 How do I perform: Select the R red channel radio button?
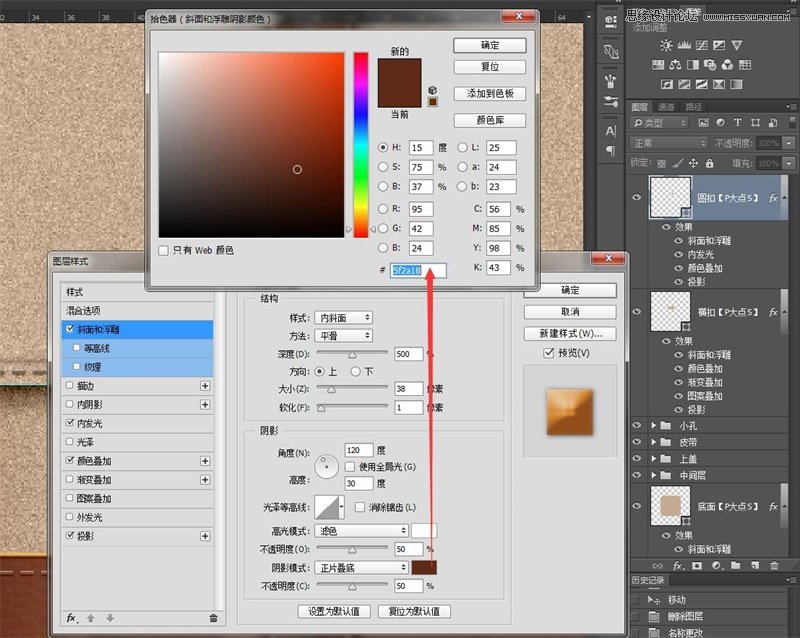(x=383, y=208)
